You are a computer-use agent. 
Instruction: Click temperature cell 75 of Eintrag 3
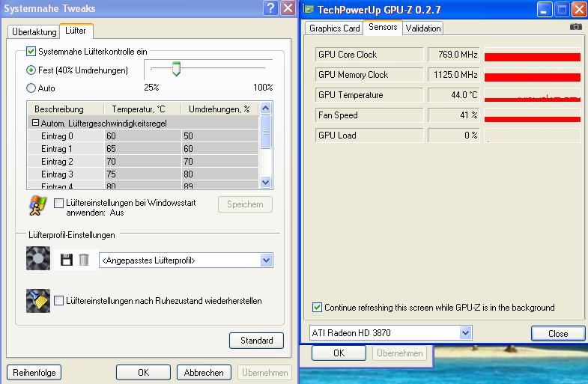[x=143, y=174]
